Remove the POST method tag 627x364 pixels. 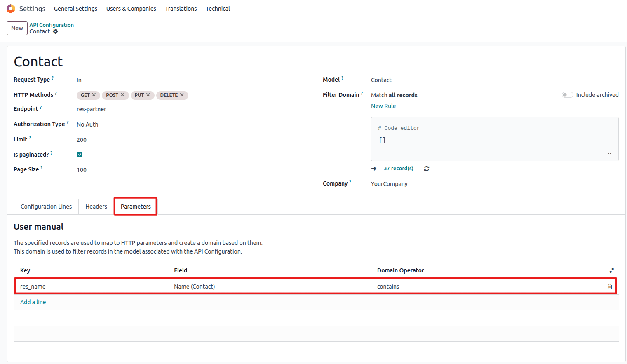(x=122, y=95)
